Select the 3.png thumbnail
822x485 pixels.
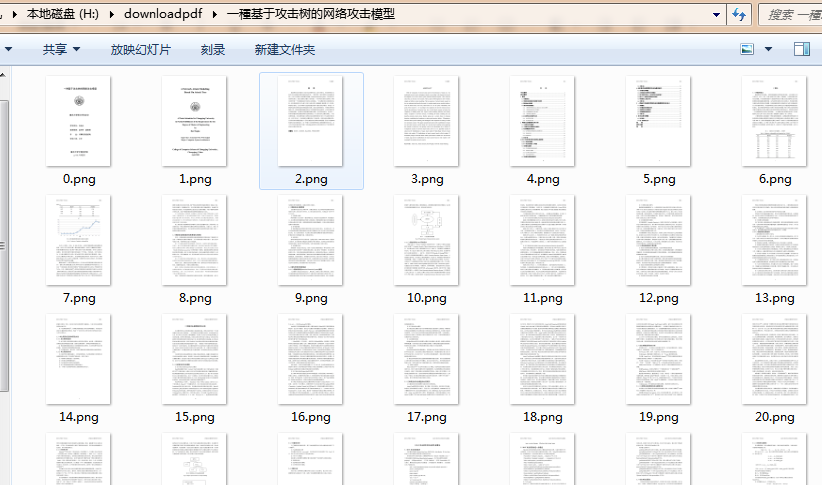(x=426, y=121)
